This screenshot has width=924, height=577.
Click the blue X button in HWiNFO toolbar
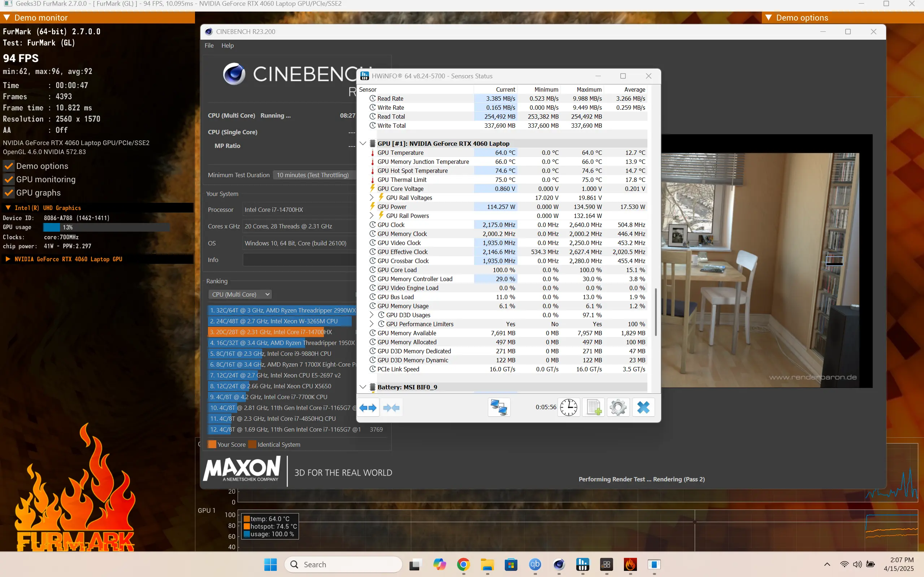point(643,407)
